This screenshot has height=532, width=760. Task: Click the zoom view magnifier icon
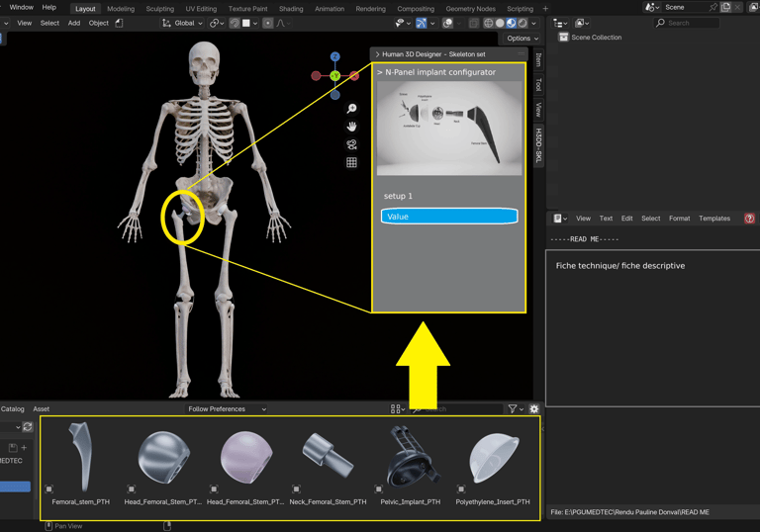(x=352, y=109)
